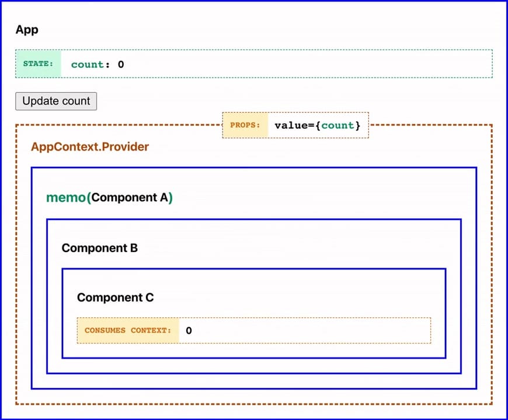Click the Component C heading

coord(115,297)
